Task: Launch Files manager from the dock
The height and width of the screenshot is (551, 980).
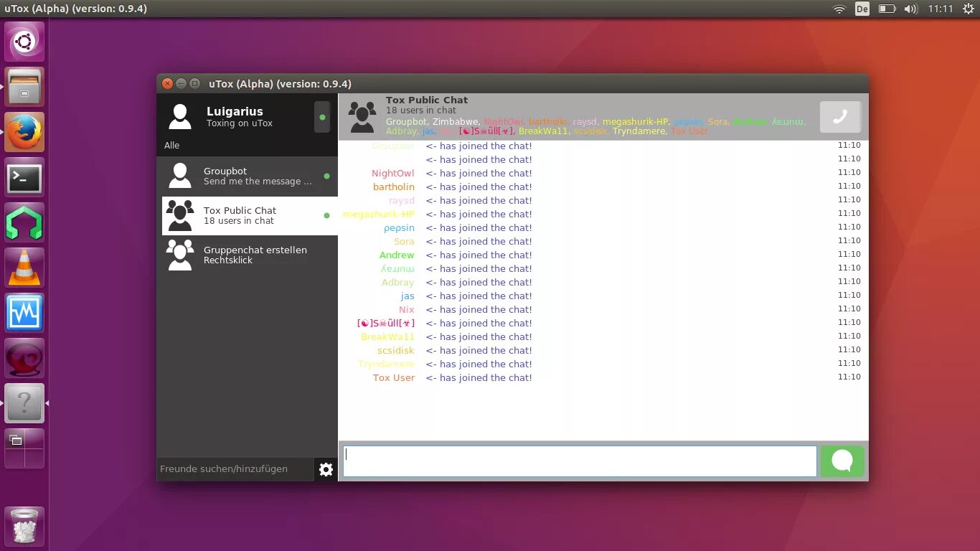Action: point(24,87)
